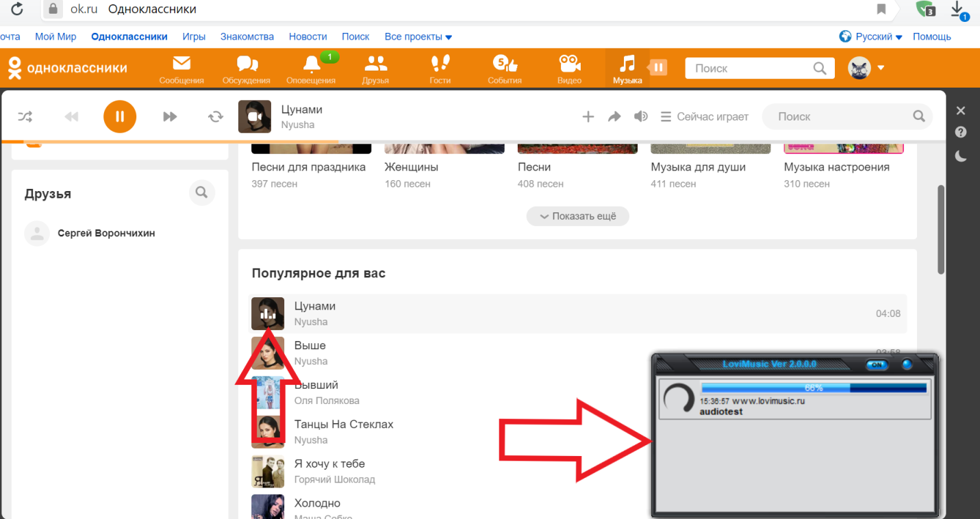
Task: Select the audiotest item in LoviMusic
Action: [x=794, y=400]
